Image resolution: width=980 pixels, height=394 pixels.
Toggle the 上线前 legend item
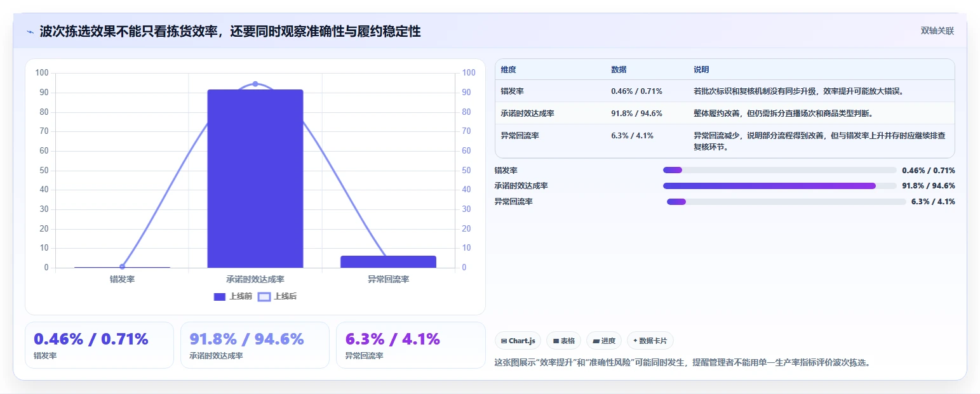click(x=233, y=296)
